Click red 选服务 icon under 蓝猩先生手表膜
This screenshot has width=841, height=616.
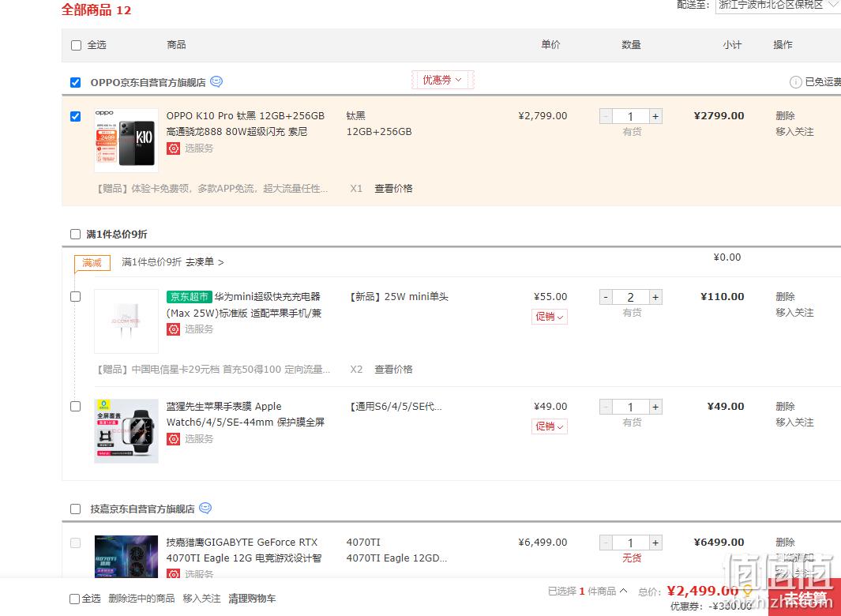(x=173, y=439)
